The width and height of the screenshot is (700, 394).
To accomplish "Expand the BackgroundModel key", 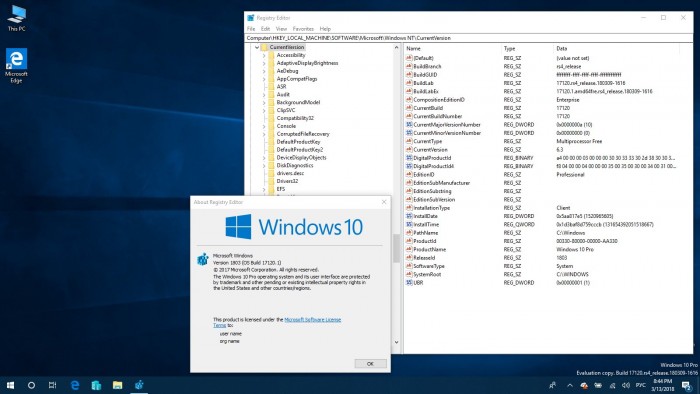I will [x=264, y=103].
